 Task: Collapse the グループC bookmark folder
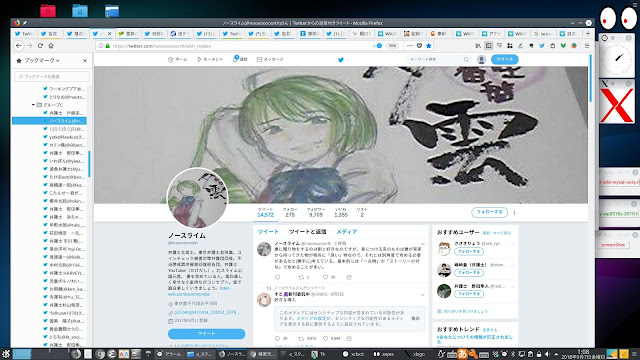tap(33, 105)
